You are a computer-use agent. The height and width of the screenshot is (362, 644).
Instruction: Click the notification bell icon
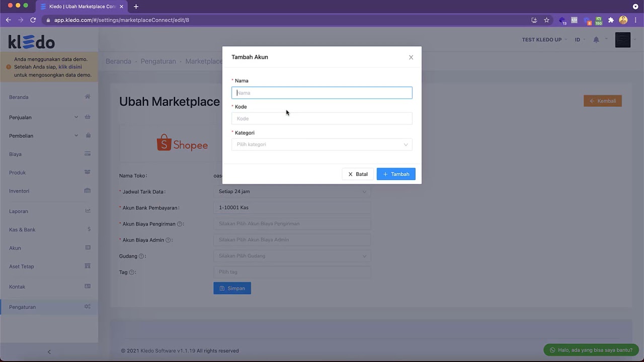point(596,40)
